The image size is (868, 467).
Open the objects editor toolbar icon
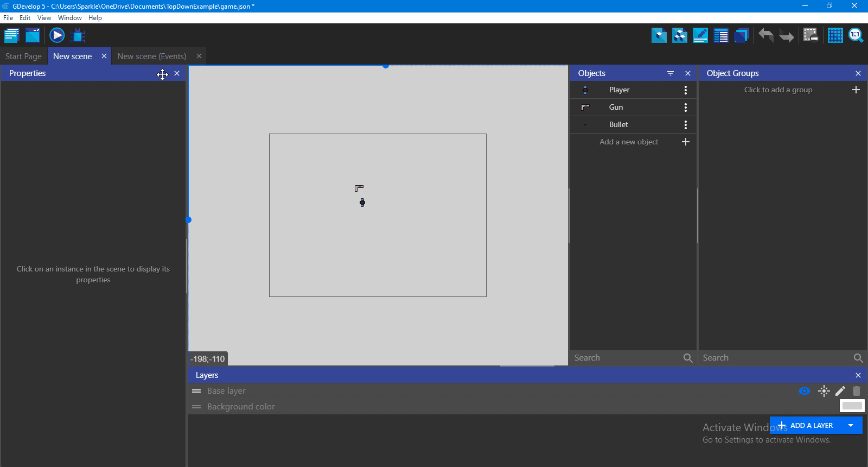point(659,35)
